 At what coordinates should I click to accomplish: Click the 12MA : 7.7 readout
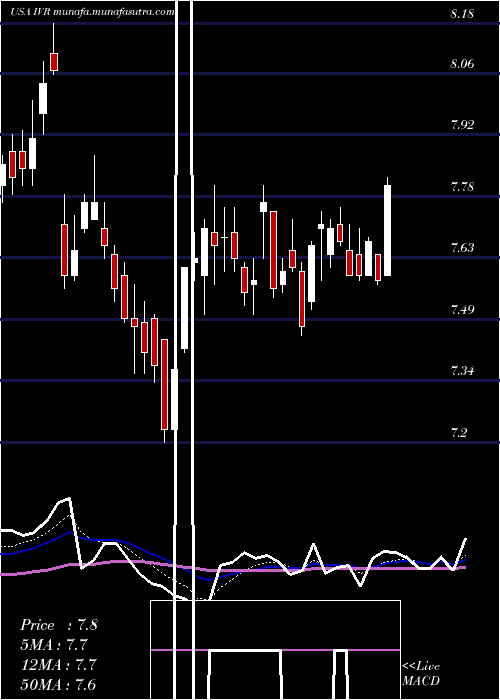pyautogui.click(x=59, y=664)
